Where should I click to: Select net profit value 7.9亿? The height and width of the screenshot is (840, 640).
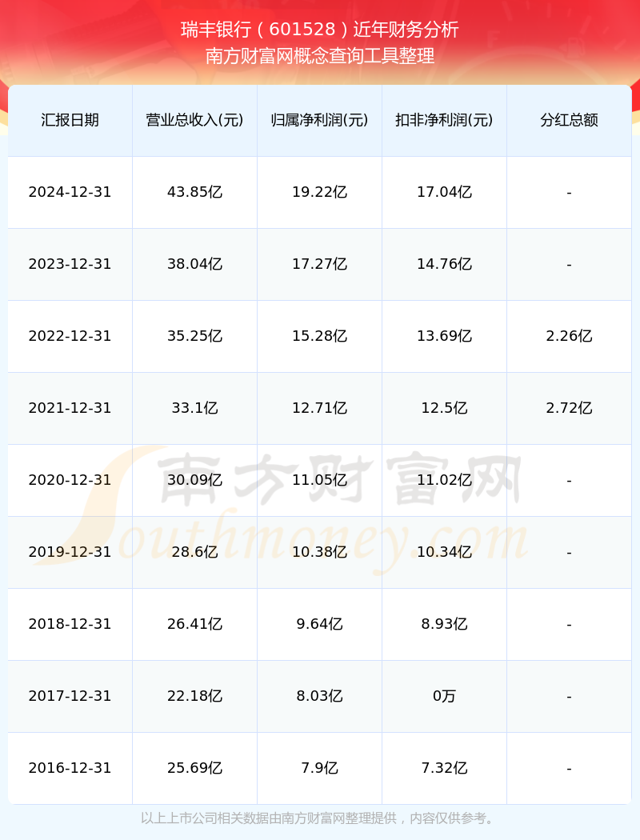320,768
